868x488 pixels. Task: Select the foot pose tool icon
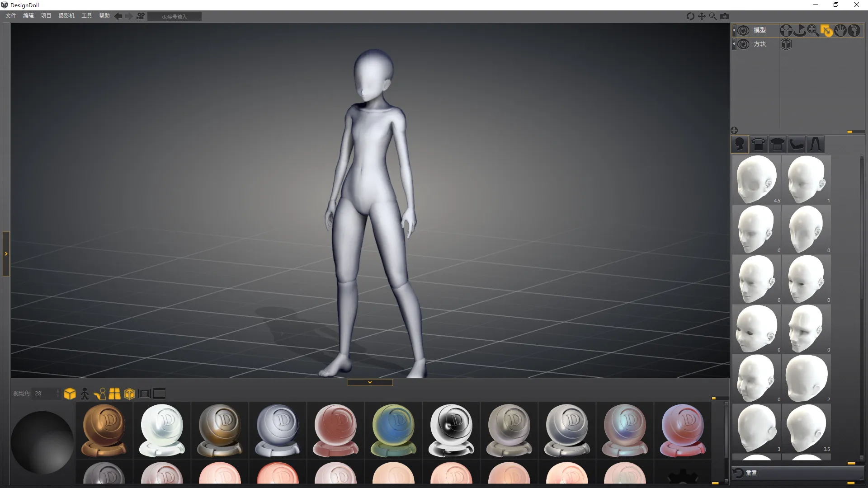854,30
